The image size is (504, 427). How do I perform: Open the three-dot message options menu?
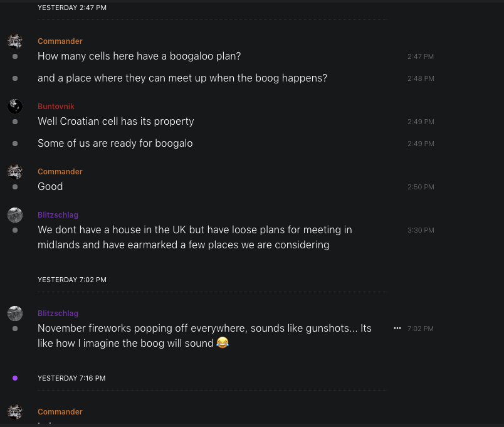point(397,328)
